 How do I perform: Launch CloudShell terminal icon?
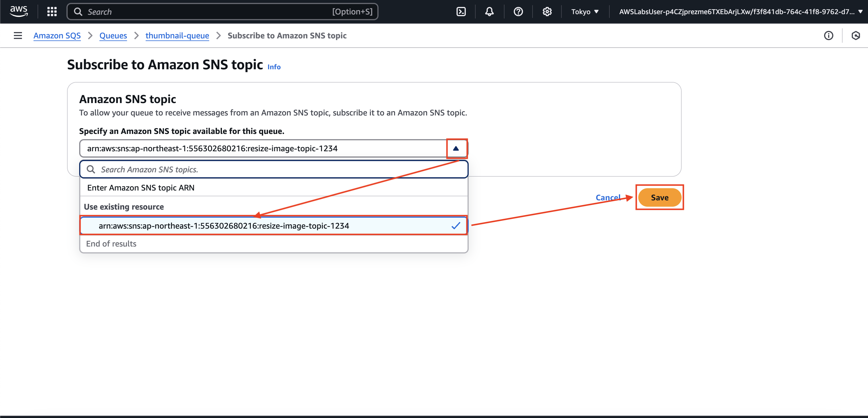[x=461, y=12]
